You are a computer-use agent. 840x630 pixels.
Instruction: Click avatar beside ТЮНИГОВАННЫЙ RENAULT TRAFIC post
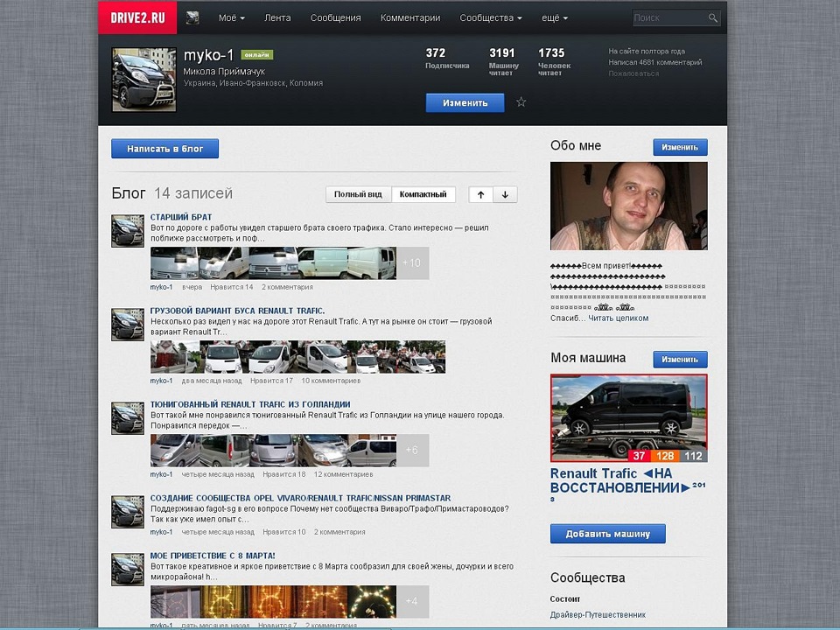coord(128,418)
